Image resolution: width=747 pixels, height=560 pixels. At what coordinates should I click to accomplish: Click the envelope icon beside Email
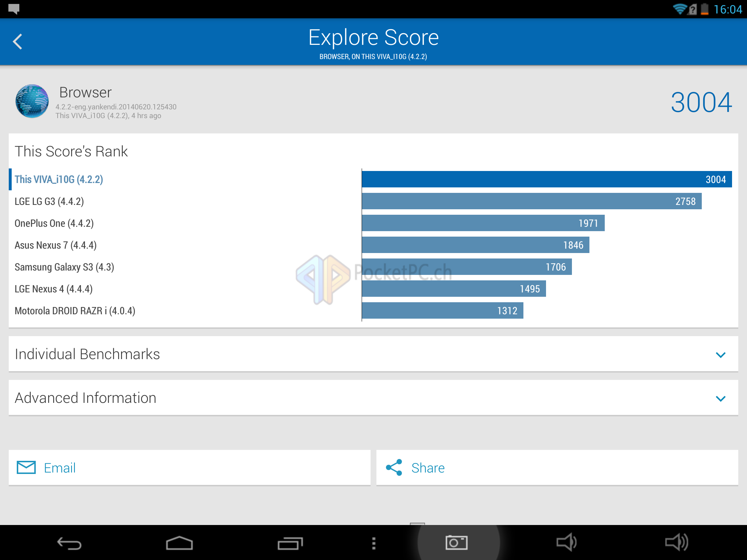[x=26, y=468]
